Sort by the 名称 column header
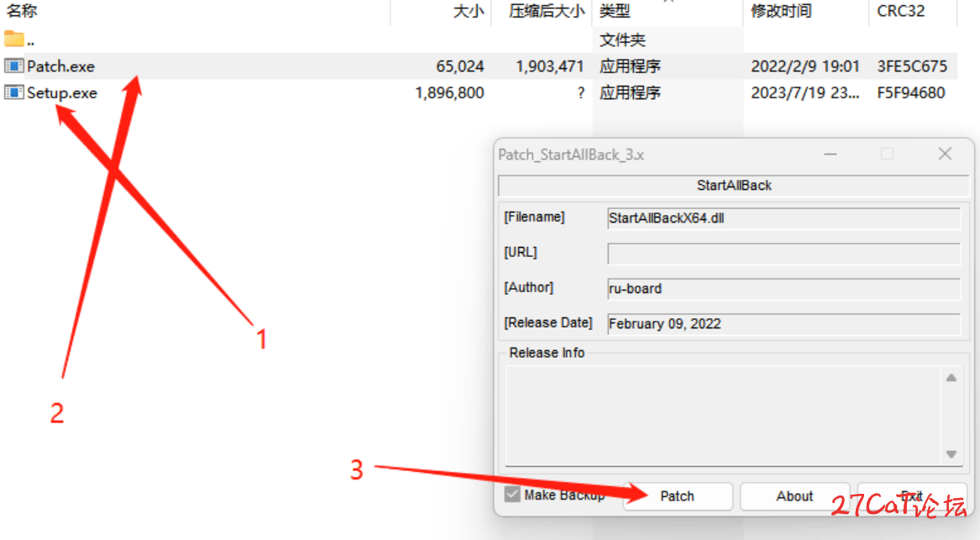This screenshot has height=540, width=980. pyautogui.click(x=22, y=11)
